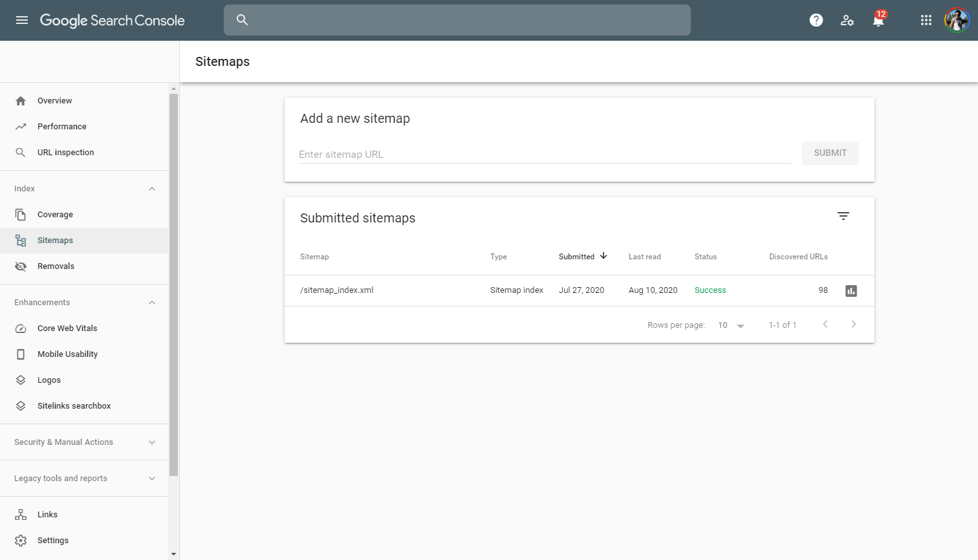Open index coverage chart for sitemap_index.xml
978x560 pixels.
pyautogui.click(x=851, y=291)
